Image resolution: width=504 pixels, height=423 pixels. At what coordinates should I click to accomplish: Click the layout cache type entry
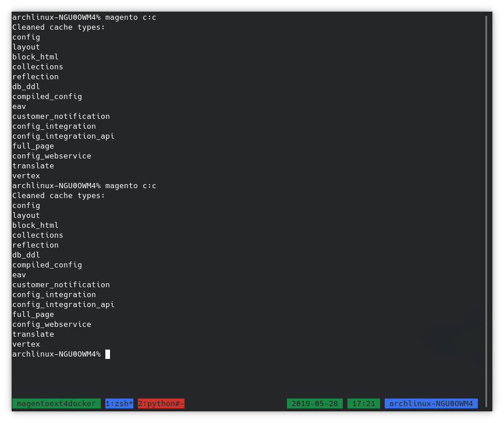26,47
